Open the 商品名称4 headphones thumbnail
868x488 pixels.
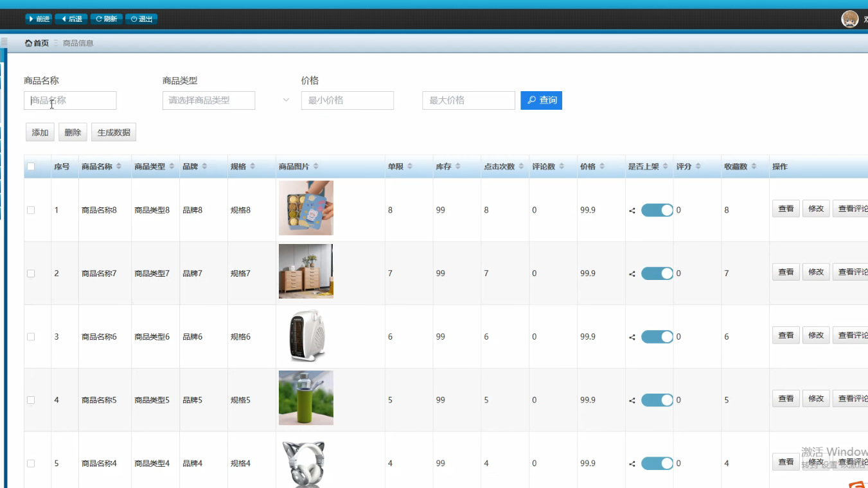pyautogui.click(x=306, y=461)
